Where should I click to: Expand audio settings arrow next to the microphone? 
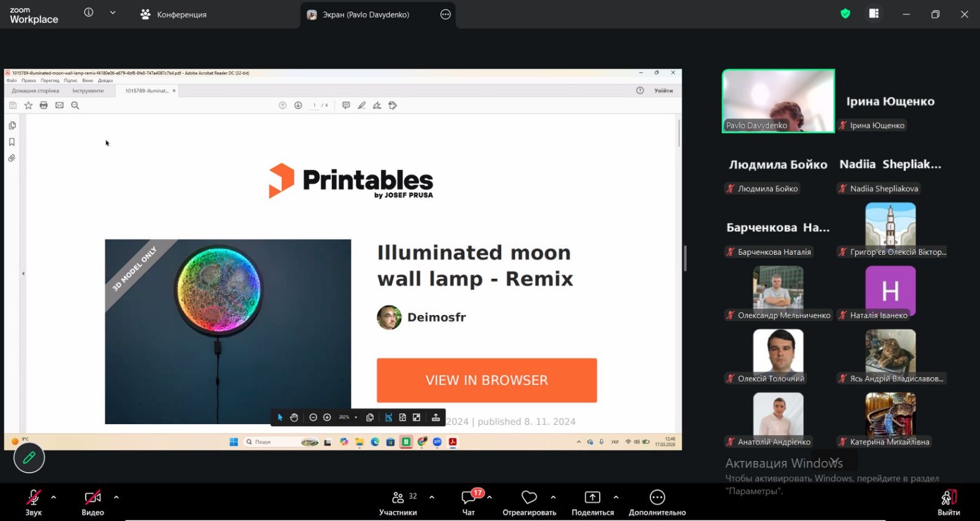coord(54,497)
